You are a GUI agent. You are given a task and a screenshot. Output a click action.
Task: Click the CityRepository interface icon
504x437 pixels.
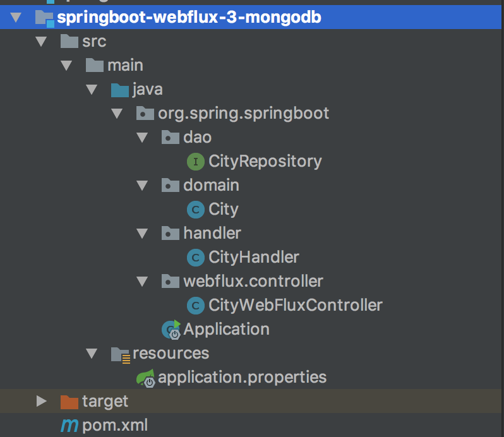pos(196,162)
